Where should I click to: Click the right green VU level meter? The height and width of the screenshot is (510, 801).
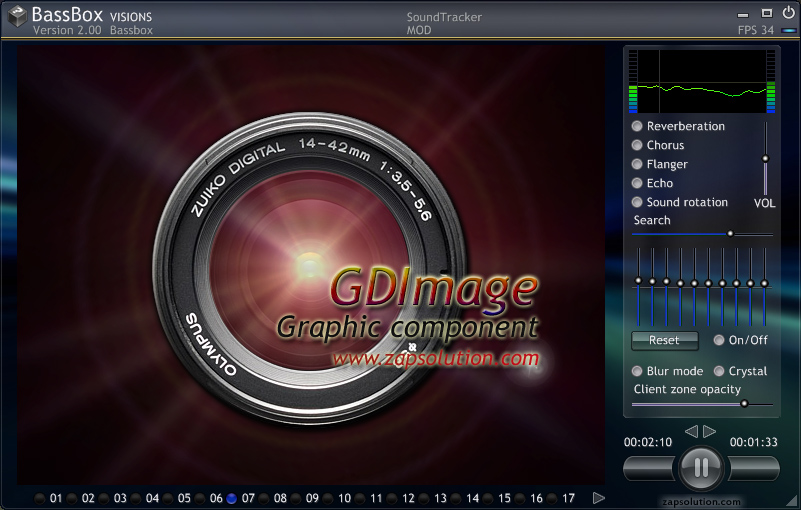pyautogui.click(x=771, y=81)
